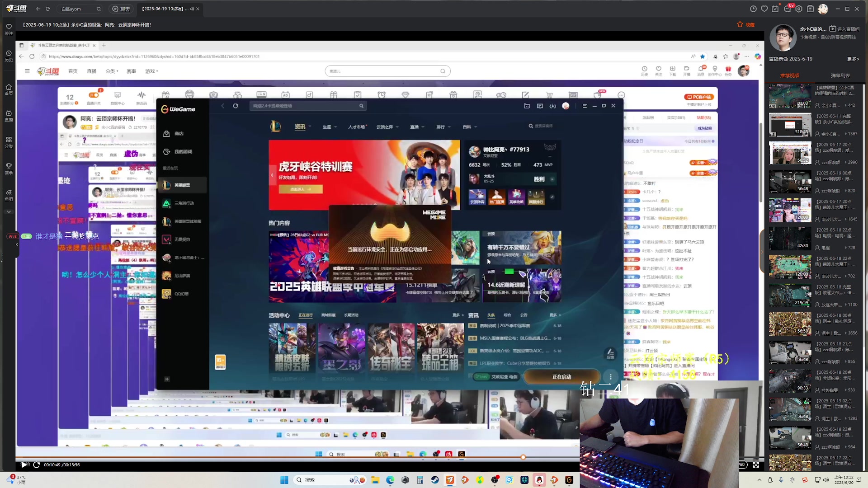This screenshot has width=868, height=488.
Task: Switch to the 弹幕列表 tab
Action: (x=840, y=75)
